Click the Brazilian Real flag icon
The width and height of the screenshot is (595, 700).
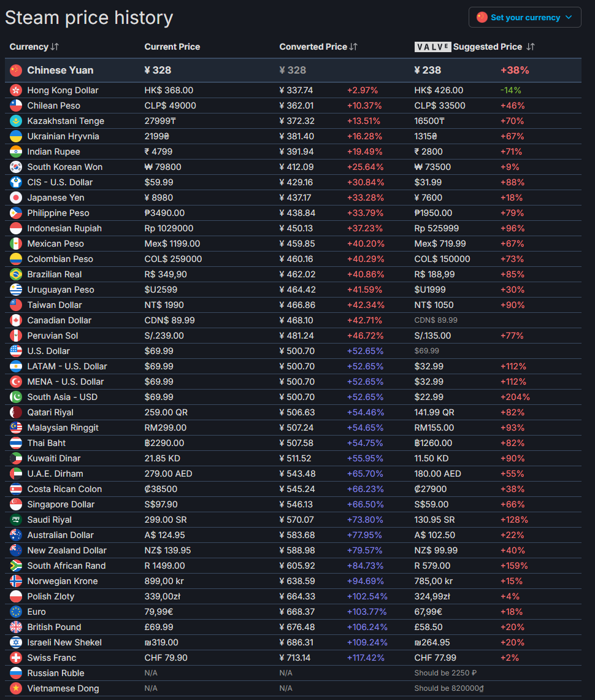pos(16,274)
